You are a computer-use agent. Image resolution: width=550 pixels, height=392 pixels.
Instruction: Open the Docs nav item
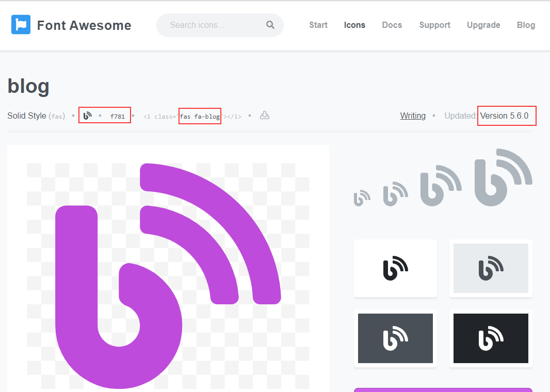coord(392,25)
